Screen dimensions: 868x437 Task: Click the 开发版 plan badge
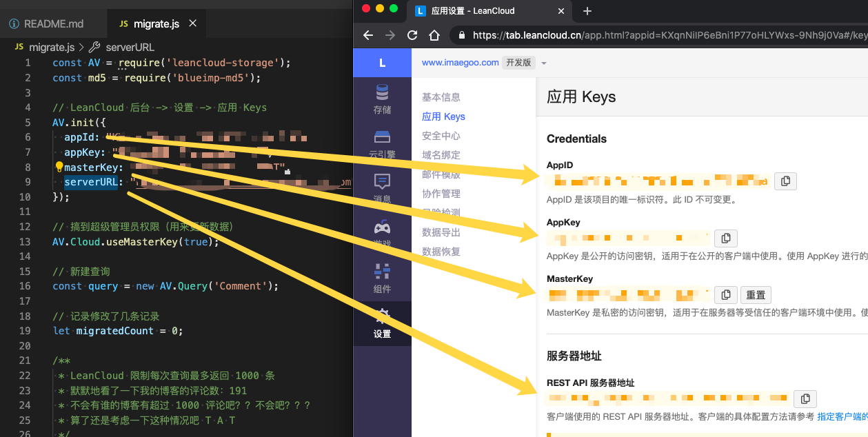(x=519, y=63)
